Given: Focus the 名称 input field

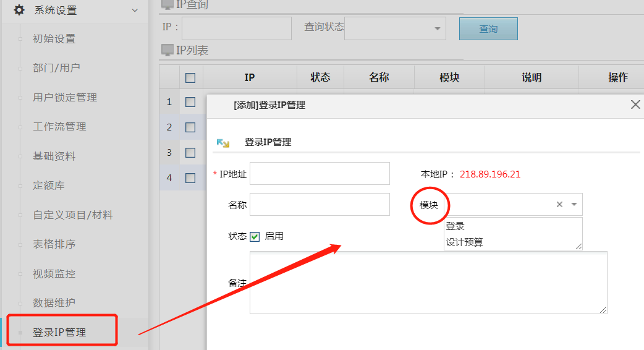Looking at the screenshot, I should click(320, 204).
